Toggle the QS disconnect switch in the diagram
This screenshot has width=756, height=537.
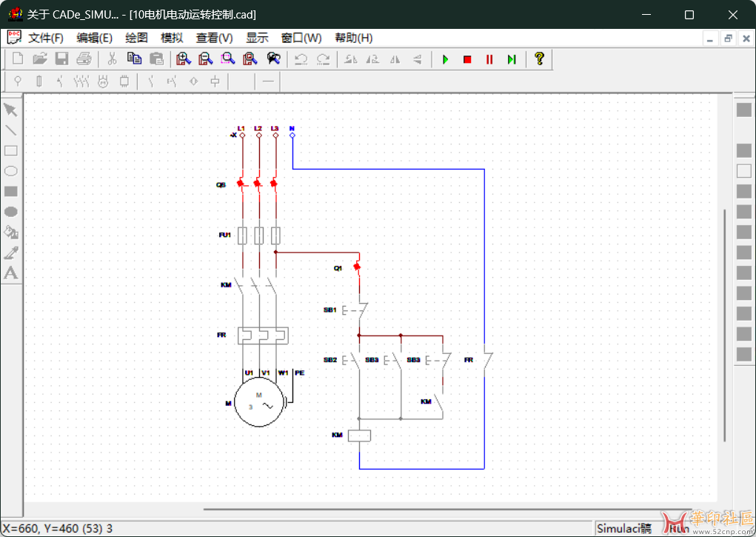(x=258, y=184)
